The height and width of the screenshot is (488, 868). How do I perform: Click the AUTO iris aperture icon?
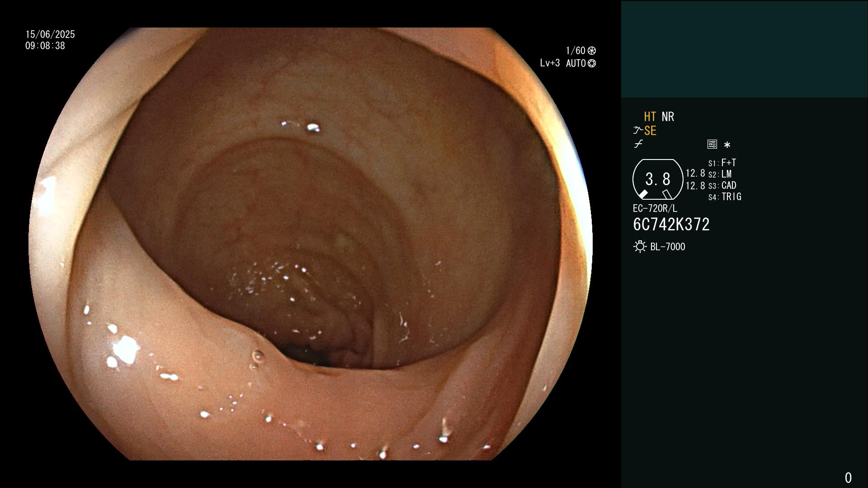point(592,63)
